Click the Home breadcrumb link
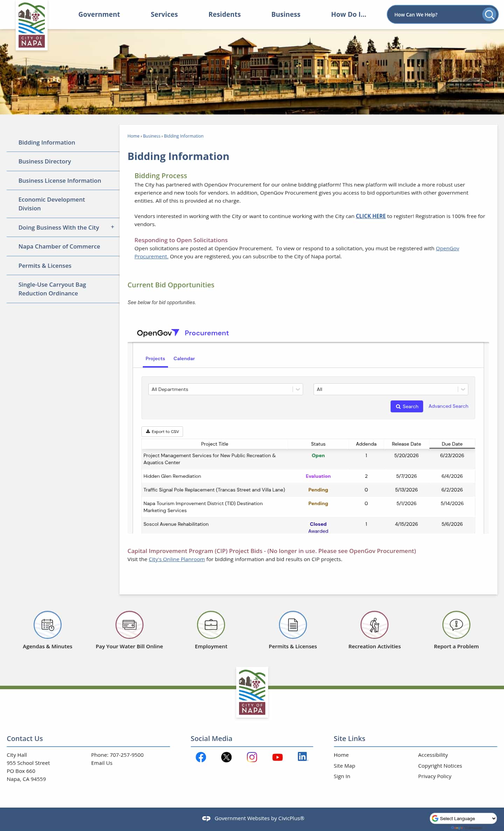Viewport: 504px width, 831px height. [x=133, y=136]
